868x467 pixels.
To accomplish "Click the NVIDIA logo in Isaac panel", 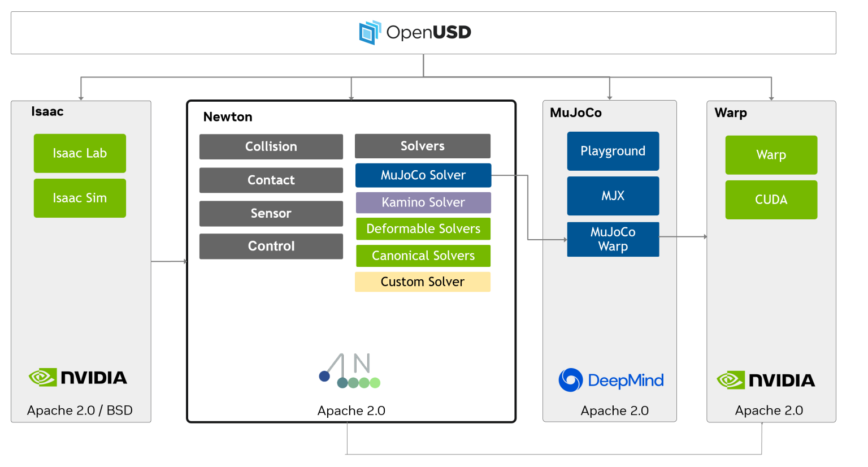I will click(x=78, y=378).
